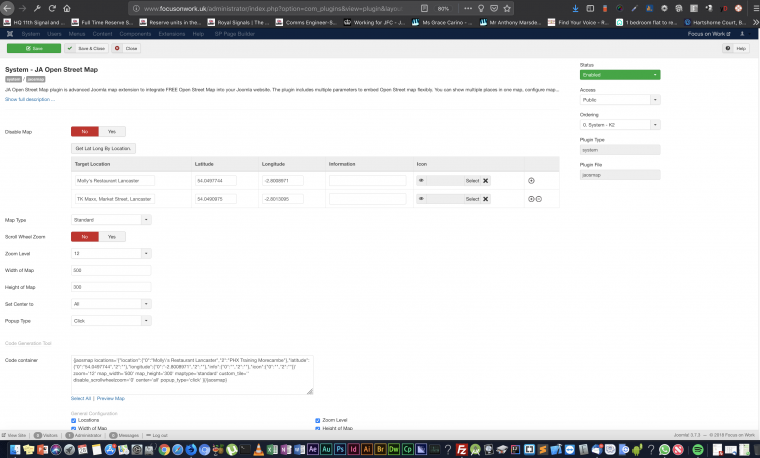The width and height of the screenshot is (760, 458).
Task: Click Show full description link
Action: 30,99
